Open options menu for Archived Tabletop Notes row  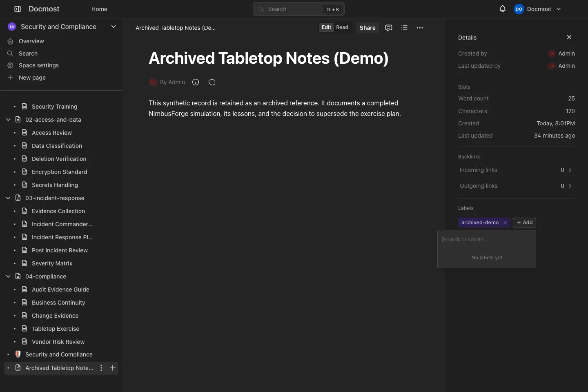click(101, 368)
